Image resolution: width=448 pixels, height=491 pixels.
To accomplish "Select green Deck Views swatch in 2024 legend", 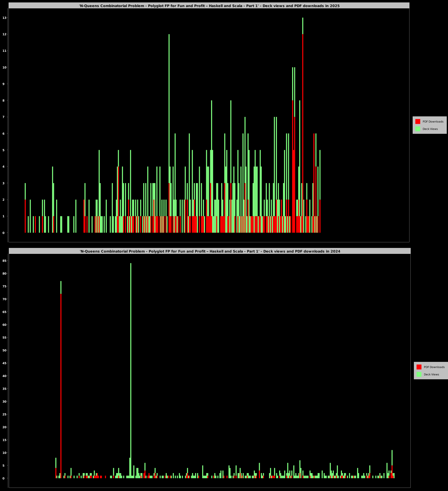I will click(419, 374).
